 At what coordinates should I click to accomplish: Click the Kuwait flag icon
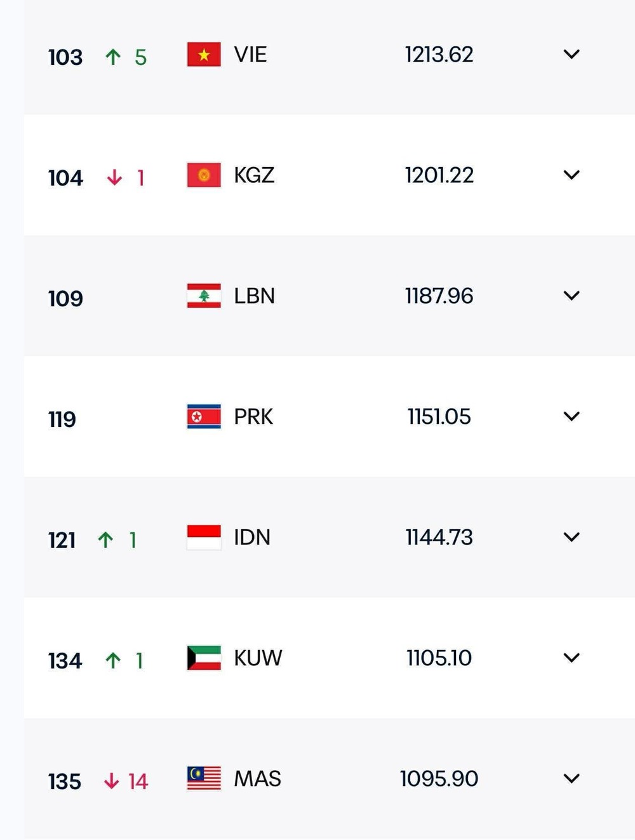click(x=202, y=658)
